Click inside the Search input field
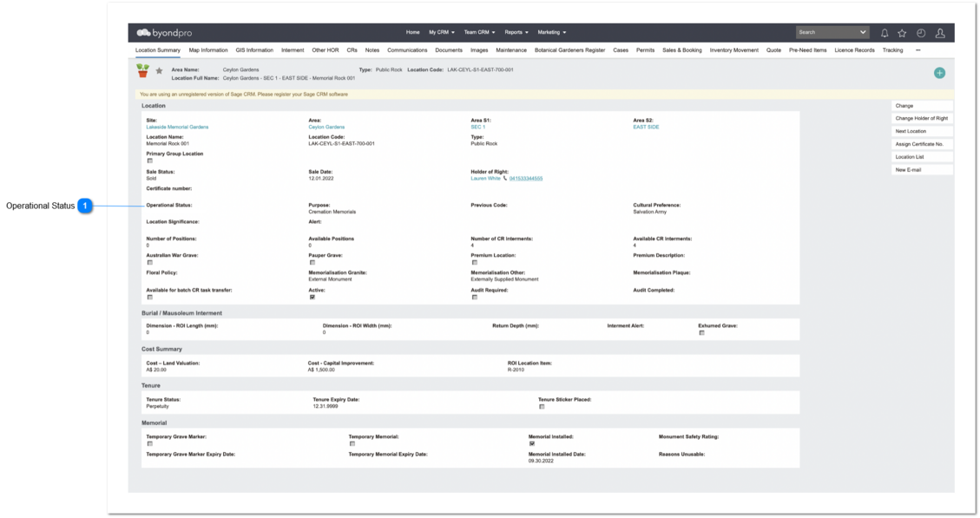This screenshot has height=518, width=980. click(827, 32)
